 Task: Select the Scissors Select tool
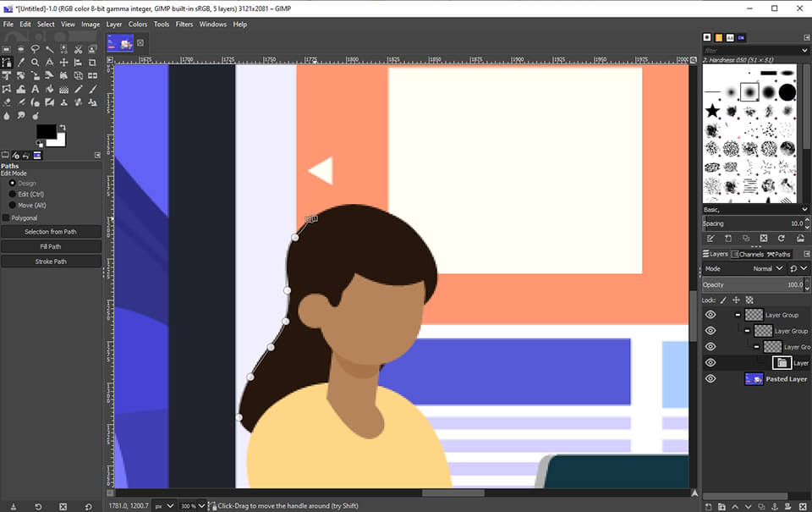click(x=78, y=48)
